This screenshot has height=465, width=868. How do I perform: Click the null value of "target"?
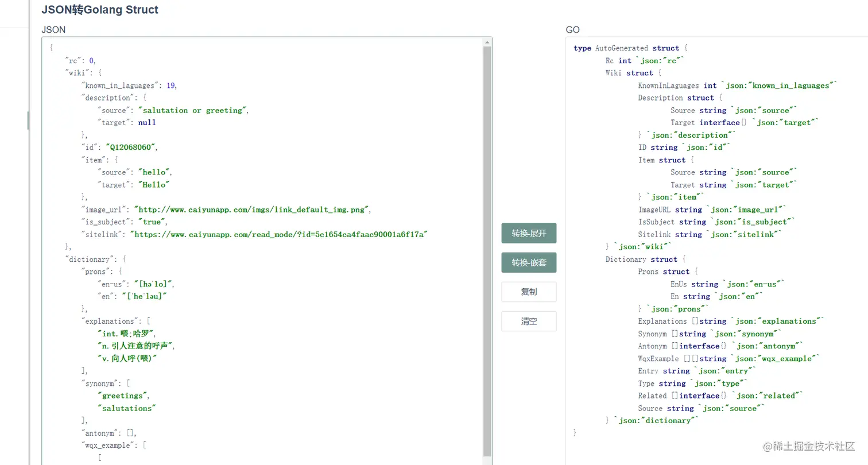coord(147,122)
